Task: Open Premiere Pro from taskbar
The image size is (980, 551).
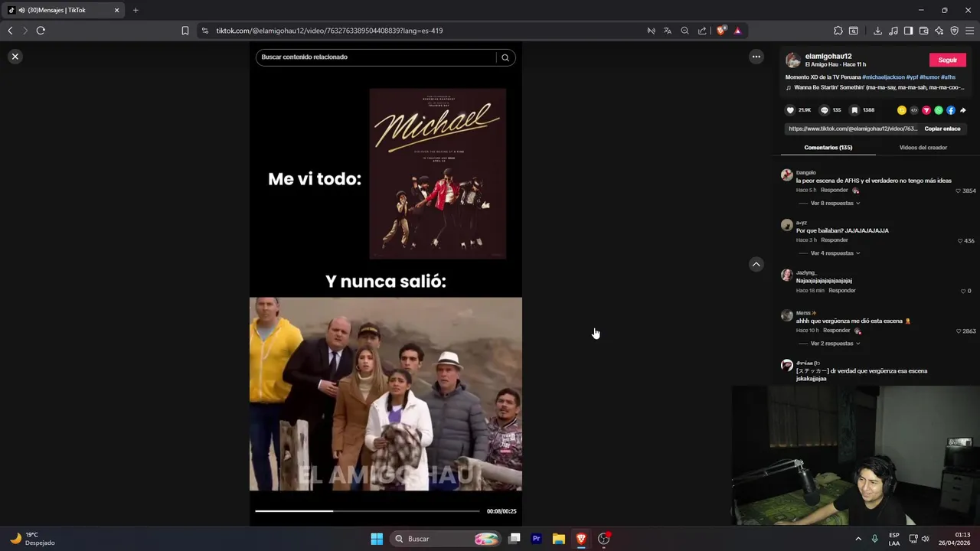Action: pyautogui.click(x=537, y=539)
